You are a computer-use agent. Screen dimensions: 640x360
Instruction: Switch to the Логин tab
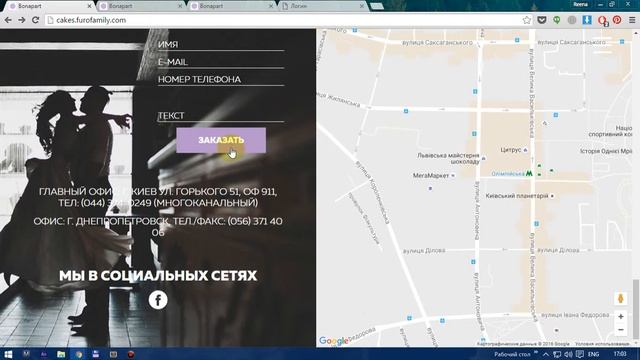(x=321, y=6)
